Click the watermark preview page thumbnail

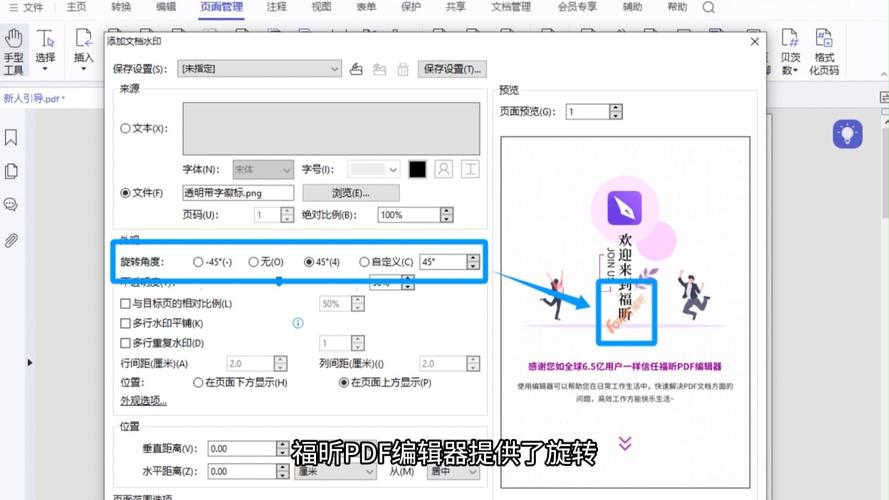(x=625, y=312)
